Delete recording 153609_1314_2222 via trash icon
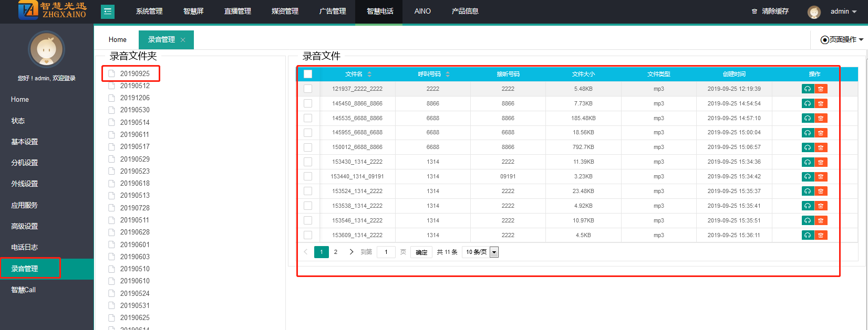Image resolution: width=868 pixels, height=330 pixels. pyautogui.click(x=821, y=235)
